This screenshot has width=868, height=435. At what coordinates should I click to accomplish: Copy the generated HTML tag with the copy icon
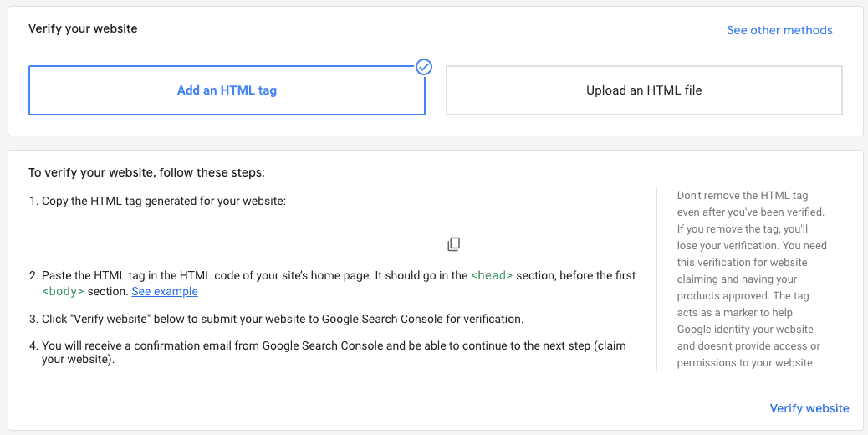pos(454,244)
